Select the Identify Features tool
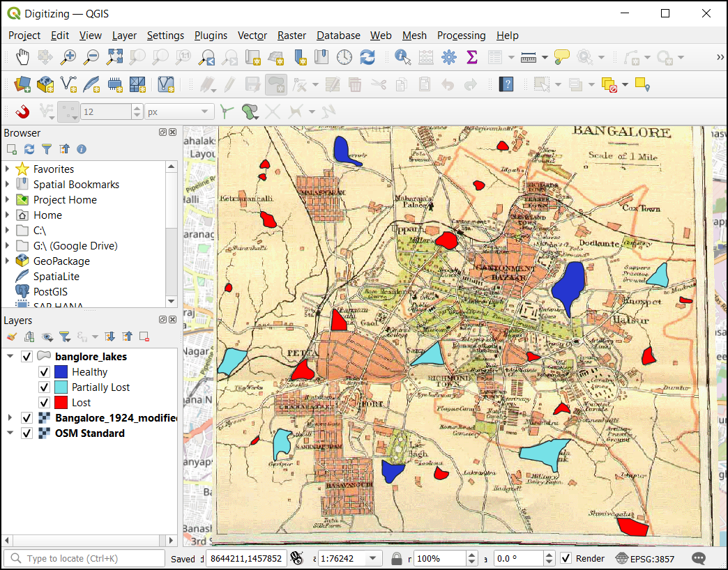 tap(402, 58)
